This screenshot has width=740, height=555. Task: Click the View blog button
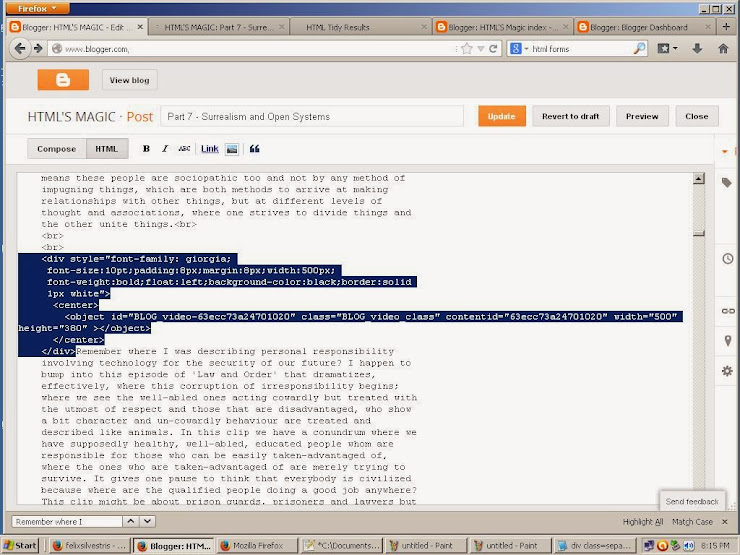[x=129, y=80]
